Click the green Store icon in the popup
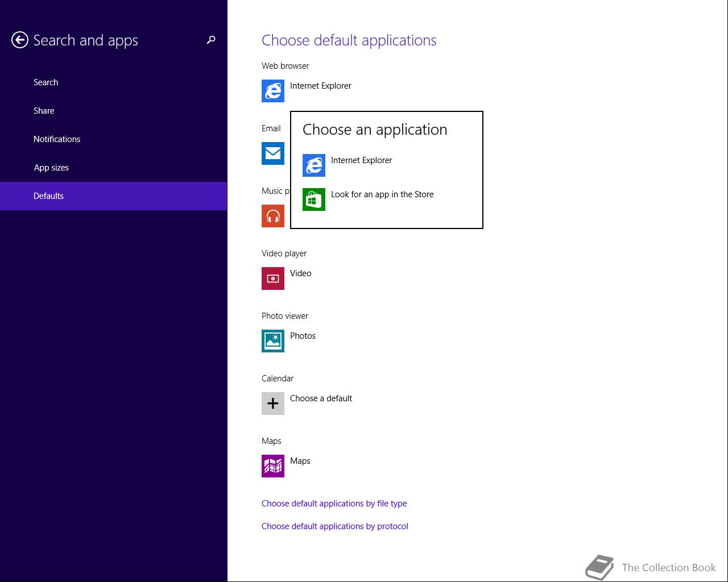728x582 pixels. (314, 199)
